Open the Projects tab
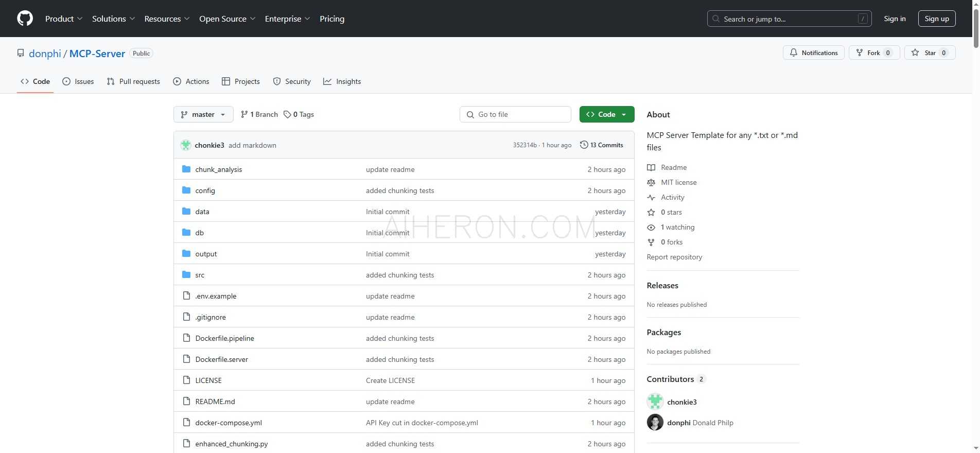This screenshot has width=980, height=453. tap(240, 81)
